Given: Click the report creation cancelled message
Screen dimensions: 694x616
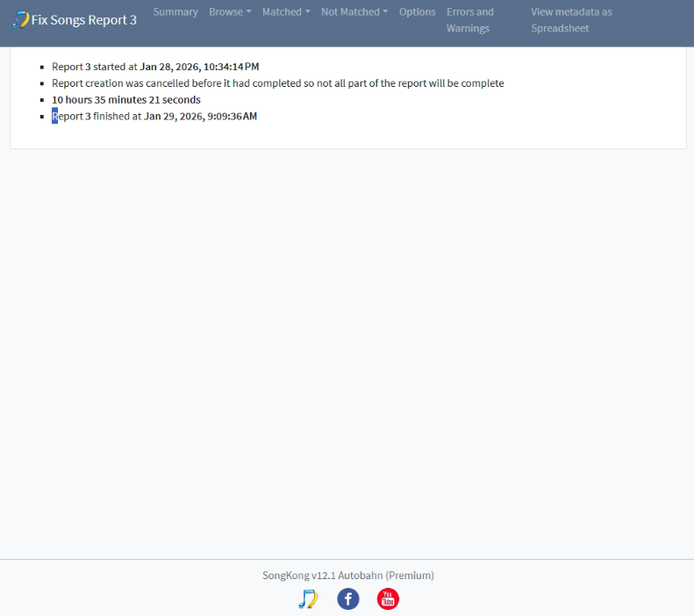Looking at the screenshot, I should [277, 83].
